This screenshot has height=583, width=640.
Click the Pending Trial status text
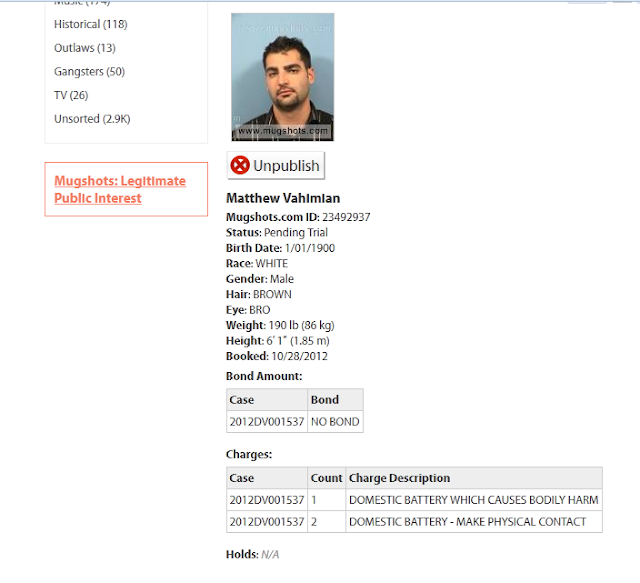tap(296, 232)
